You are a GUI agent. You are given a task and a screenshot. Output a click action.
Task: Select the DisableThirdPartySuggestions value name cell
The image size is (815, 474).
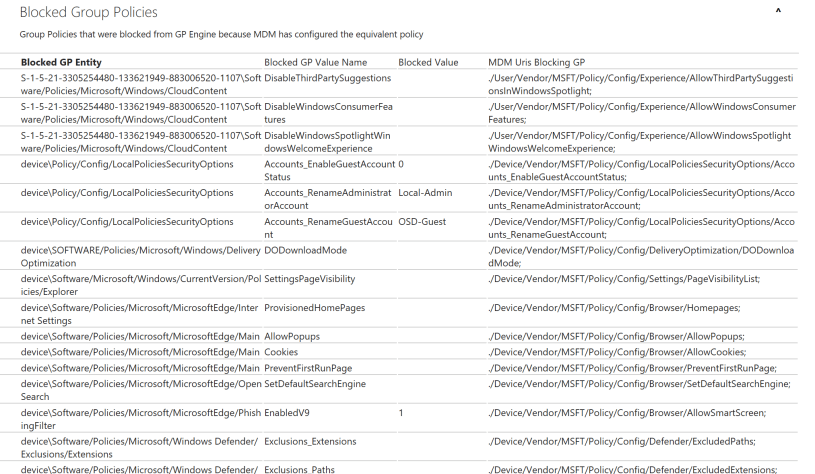pyautogui.click(x=327, y=77)
